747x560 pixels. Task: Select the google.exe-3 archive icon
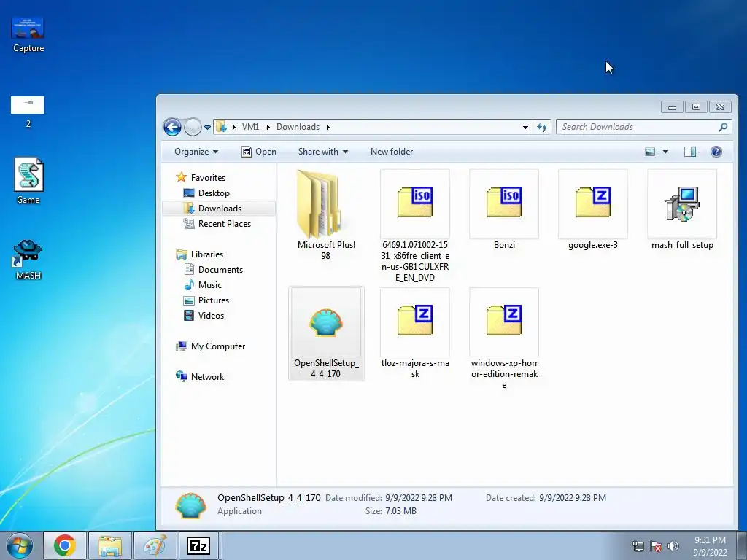593,201
